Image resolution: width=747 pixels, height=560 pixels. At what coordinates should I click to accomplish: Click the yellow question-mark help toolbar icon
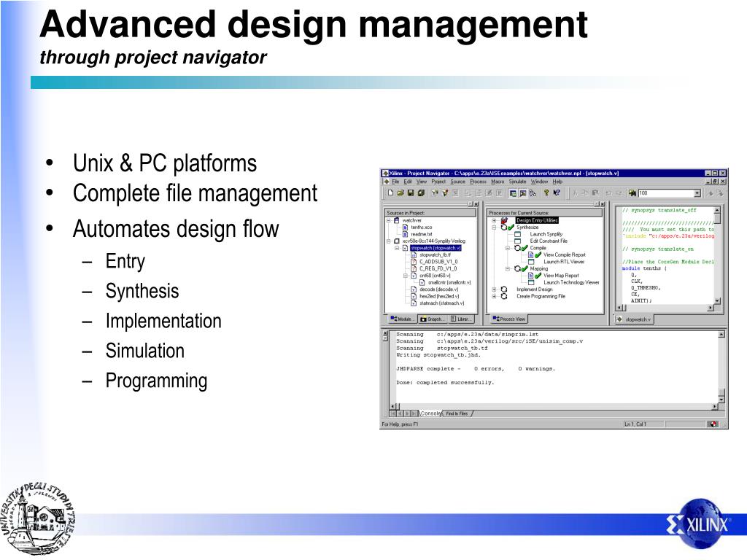546,192
